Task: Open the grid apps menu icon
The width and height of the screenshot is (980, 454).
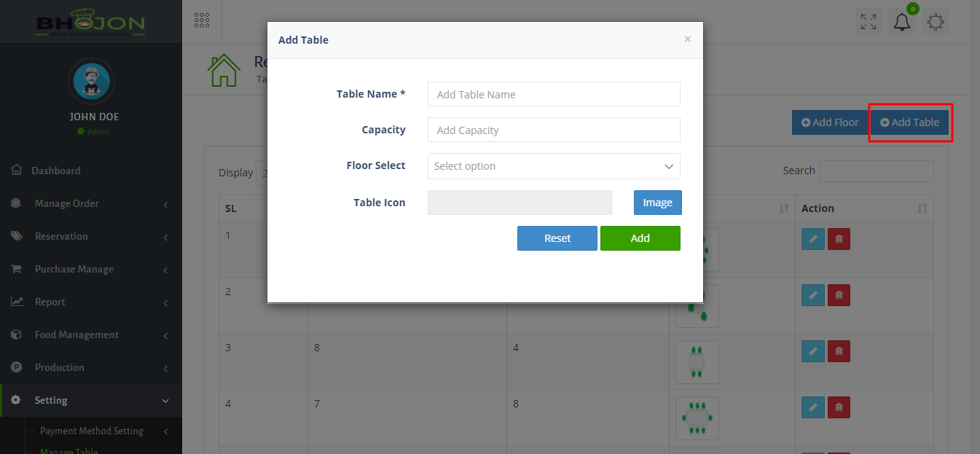Action: (202, 20)
